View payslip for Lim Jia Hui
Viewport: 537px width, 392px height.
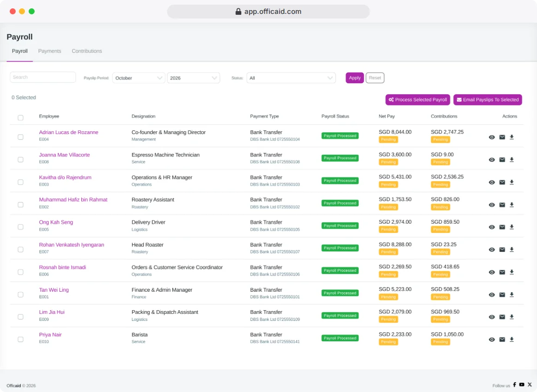[492, 317]
